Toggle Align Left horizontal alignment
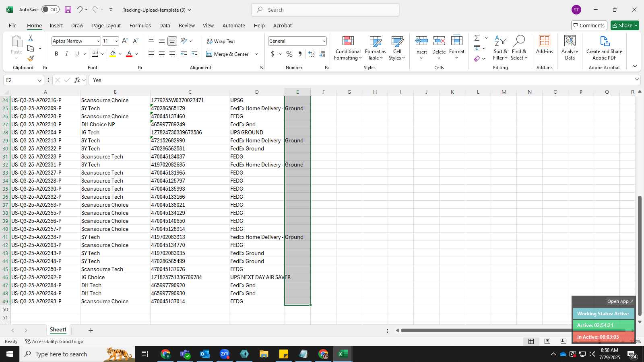The image size is (644, 362). 151,54
